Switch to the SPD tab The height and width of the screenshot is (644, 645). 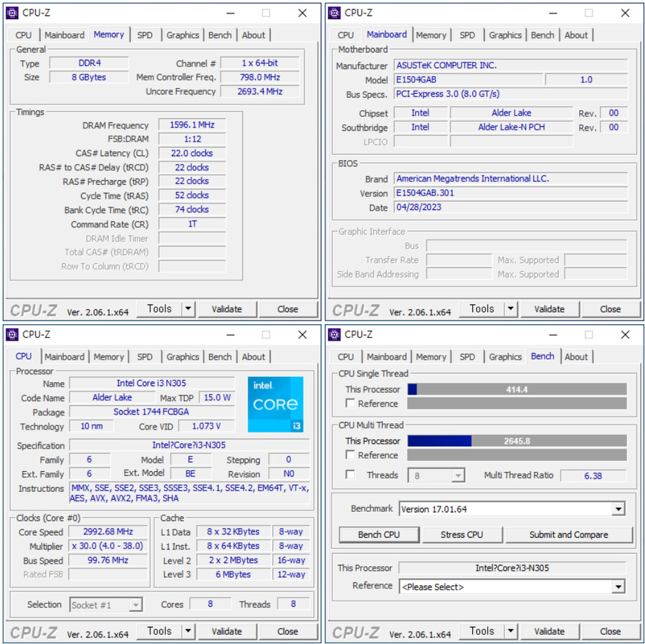pyautogui.click(x=145, y=34)
